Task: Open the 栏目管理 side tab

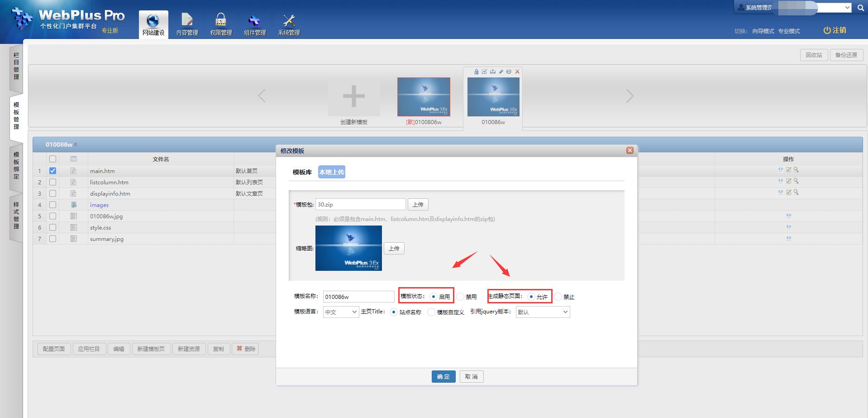Action: pos(16,66)
